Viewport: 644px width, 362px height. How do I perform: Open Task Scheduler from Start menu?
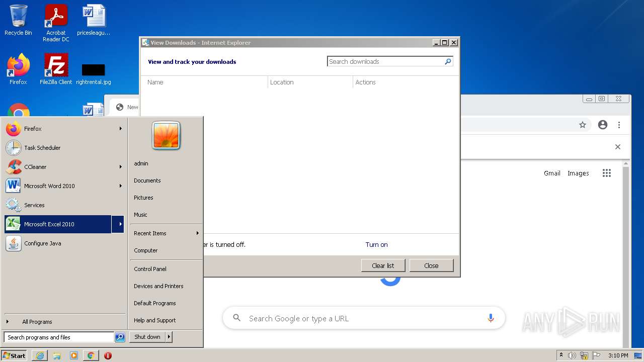pyautogui.click(x=64, y=148)
